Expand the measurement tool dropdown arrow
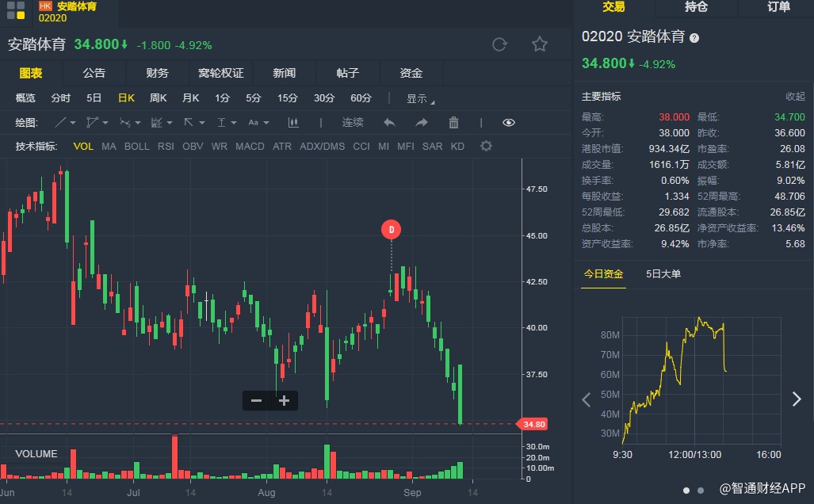Viewport: 814px width, 504px height. point(234,123)
